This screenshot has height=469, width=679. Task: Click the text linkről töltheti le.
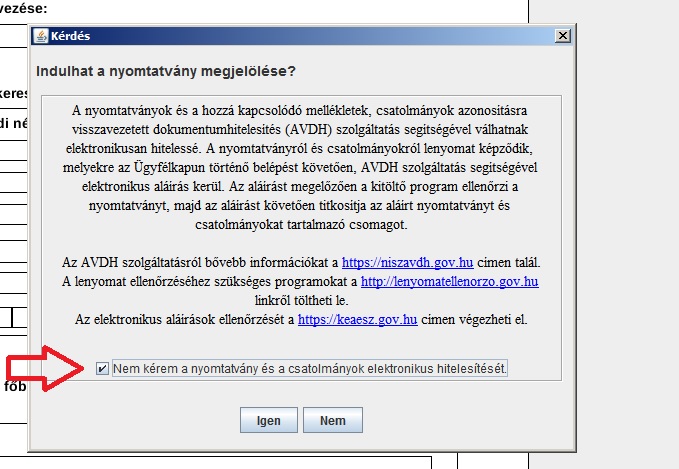301,300
